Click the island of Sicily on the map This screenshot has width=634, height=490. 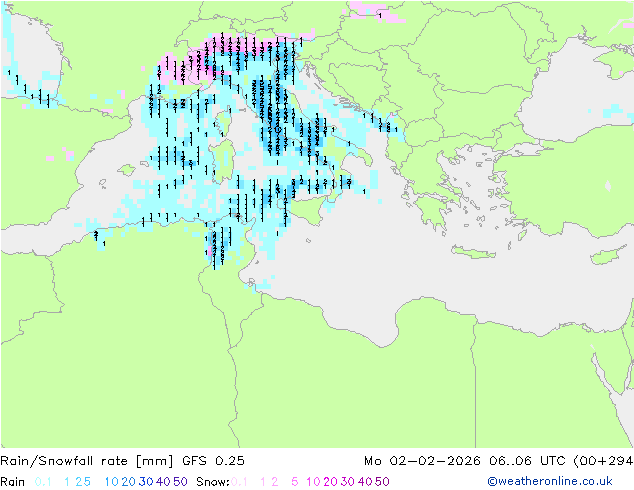309,209
